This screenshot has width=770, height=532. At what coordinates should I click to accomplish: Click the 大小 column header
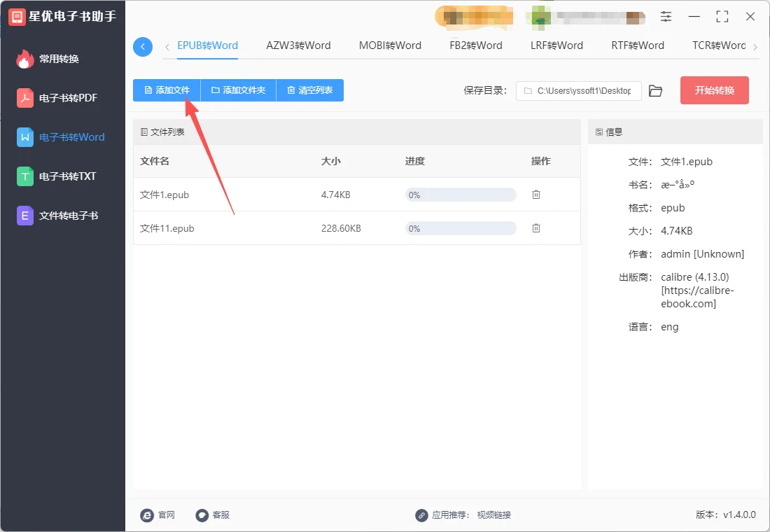coord(331,161)
